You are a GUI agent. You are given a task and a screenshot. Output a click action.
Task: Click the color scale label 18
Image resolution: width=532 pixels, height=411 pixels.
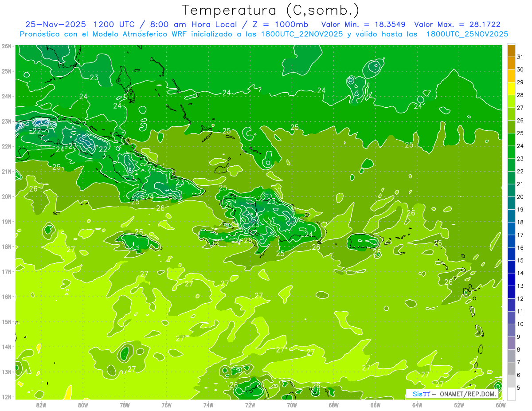coord(520,222)
